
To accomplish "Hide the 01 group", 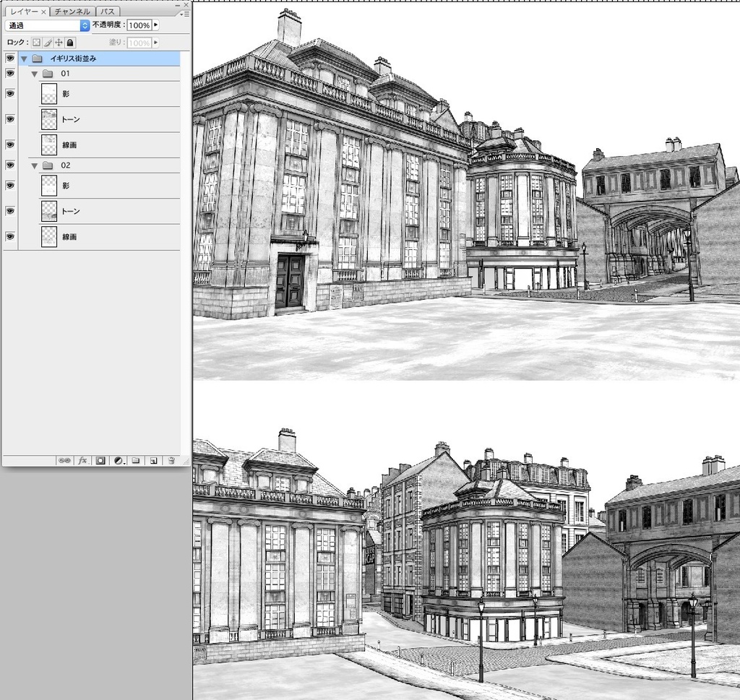I will [10, 73].
